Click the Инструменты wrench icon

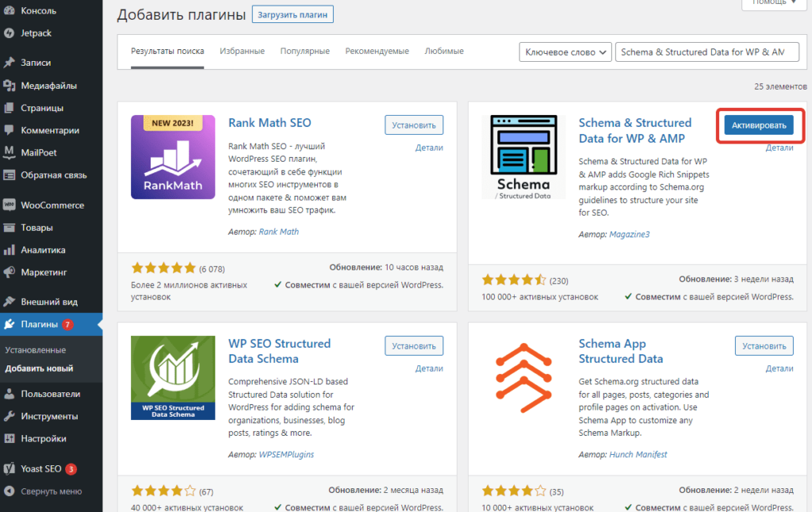9,416
